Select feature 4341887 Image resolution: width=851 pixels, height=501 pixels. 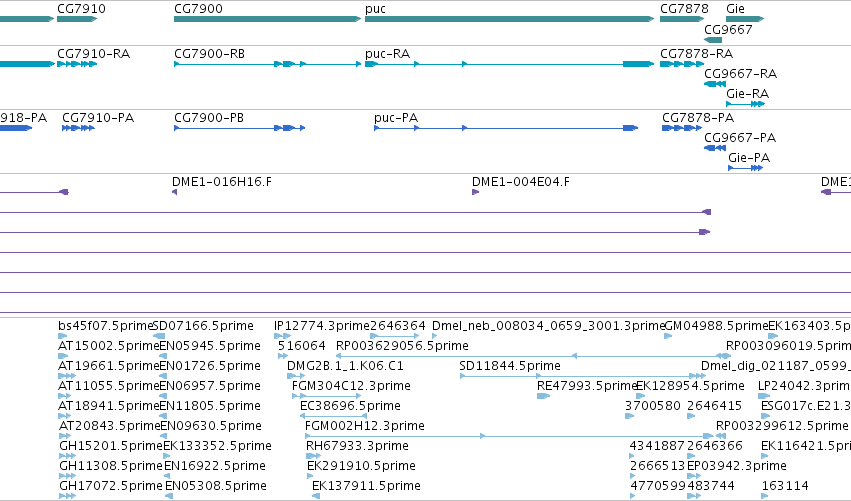coord(657,446)
